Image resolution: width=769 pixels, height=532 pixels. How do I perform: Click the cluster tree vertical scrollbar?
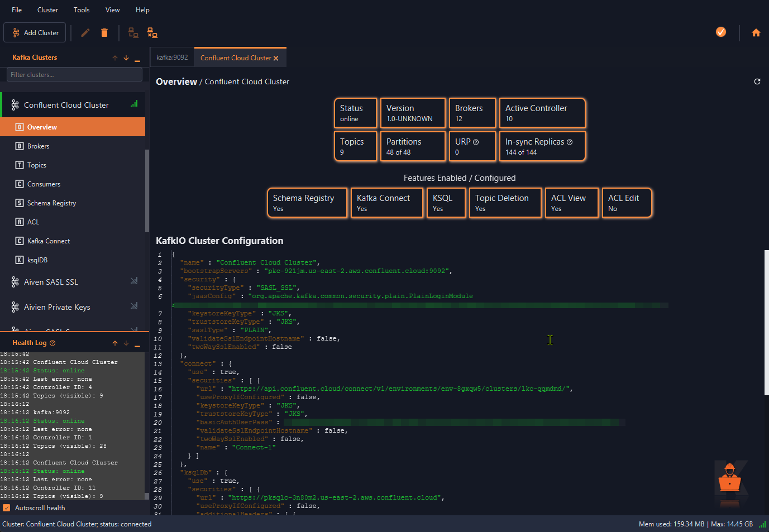tap(147, 191)
